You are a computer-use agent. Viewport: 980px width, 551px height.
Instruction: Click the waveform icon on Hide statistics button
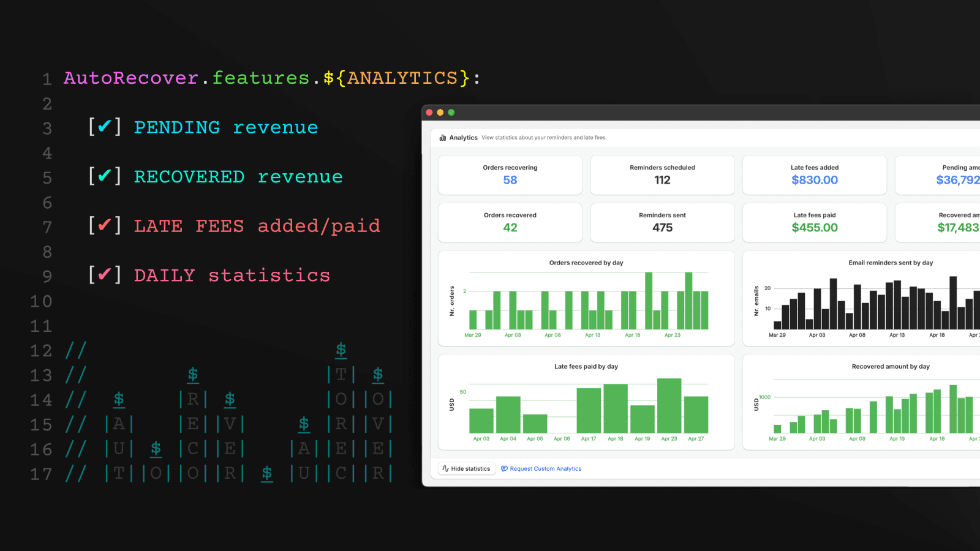[445, 468]
